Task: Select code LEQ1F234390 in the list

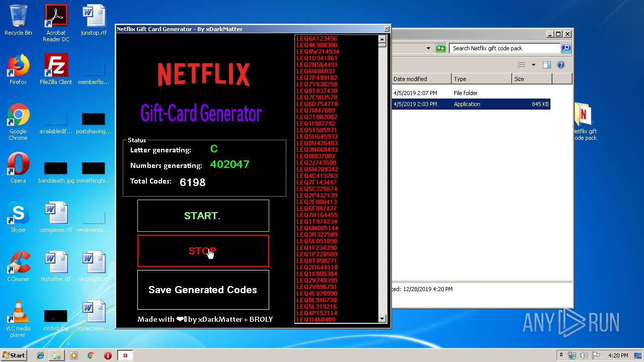Action: [317, 248]
